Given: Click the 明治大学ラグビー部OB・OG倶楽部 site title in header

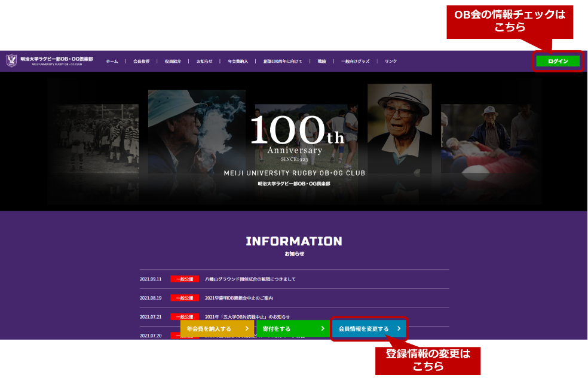Looking at the screenshot, I should [57, 59].
